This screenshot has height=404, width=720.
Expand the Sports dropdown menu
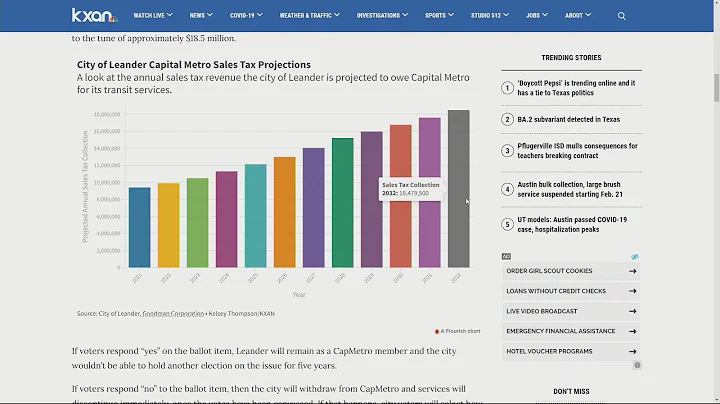pos(439,15)
